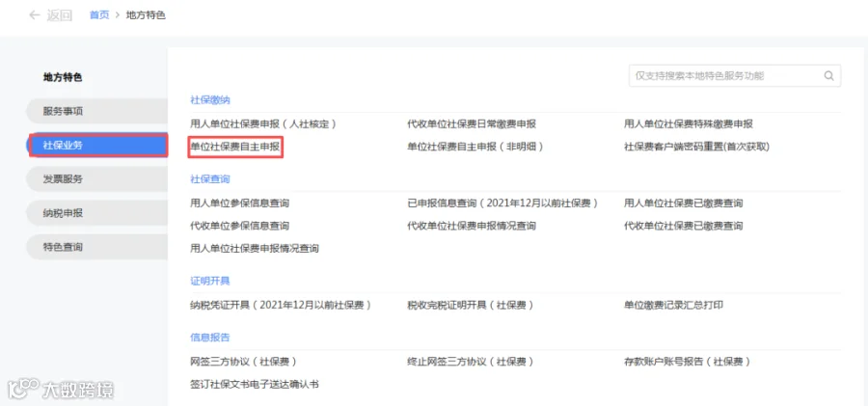Switch to the 发票服务 sidebar tab

(96, 179)
